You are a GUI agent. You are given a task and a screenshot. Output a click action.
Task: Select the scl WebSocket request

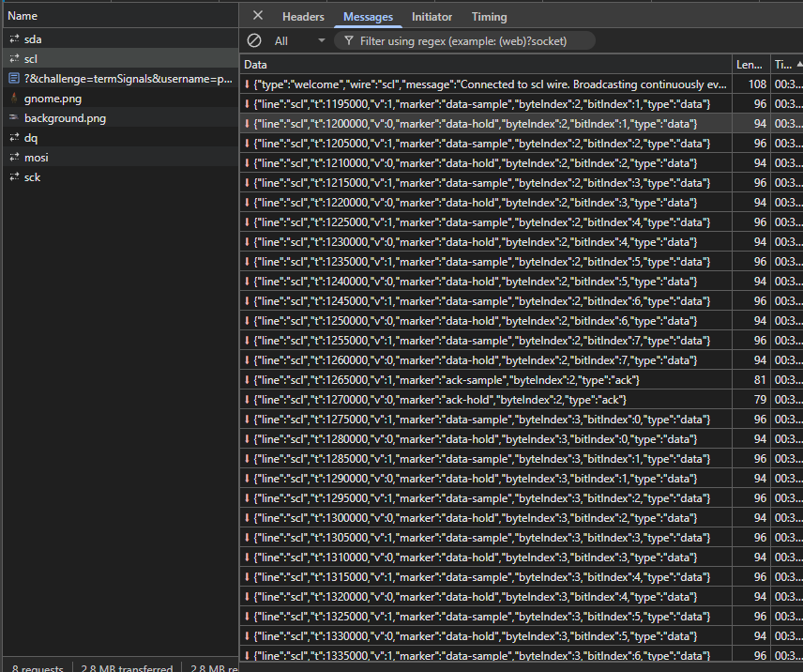pos(121,59)
